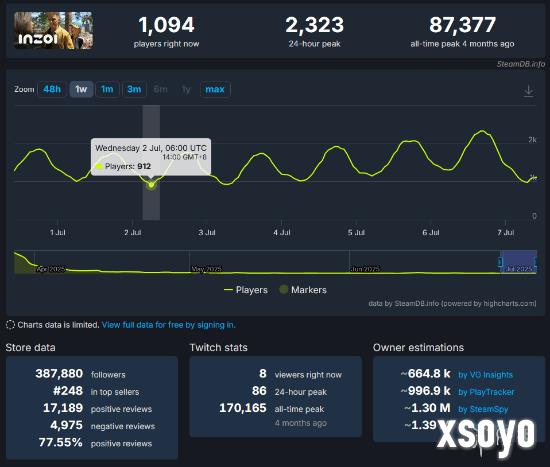Click the 8 viewers right now value
Image resolution: width=550 pixels, height=467 pixels.
(x=263, y=373)
